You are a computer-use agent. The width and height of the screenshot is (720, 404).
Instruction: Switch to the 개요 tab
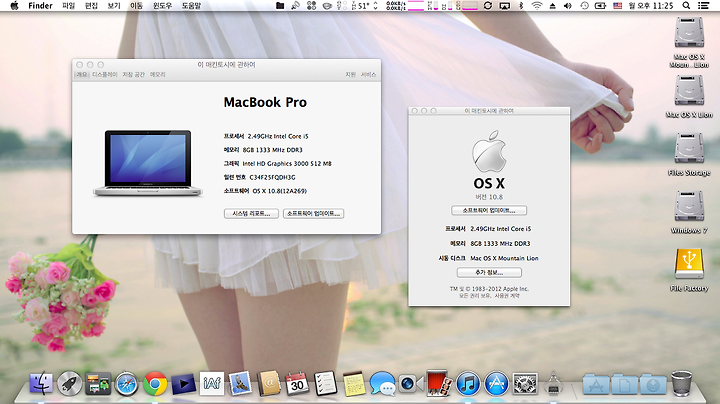pyautogui.click(x=81, y=74)
